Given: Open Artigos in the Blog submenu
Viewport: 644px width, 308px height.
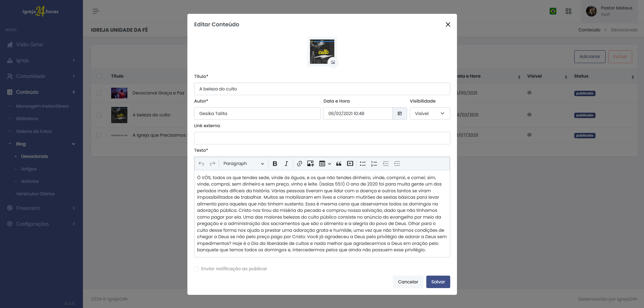Looking at the screenshot, I should 29,169.
